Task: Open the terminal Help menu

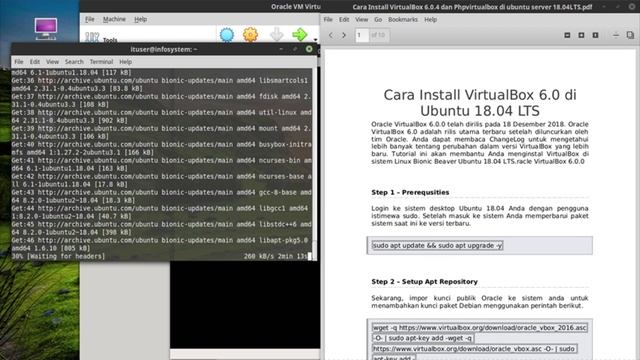Action: [x=125, y=62]
